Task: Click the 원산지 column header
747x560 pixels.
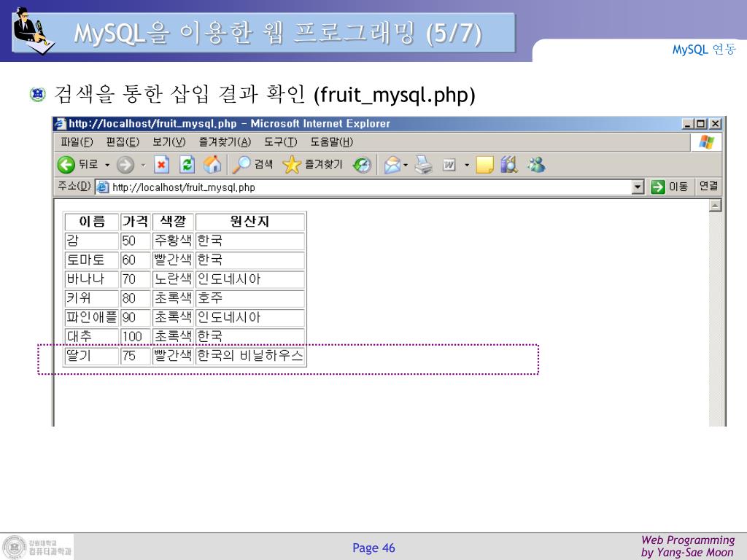Action: click(250, 222)
